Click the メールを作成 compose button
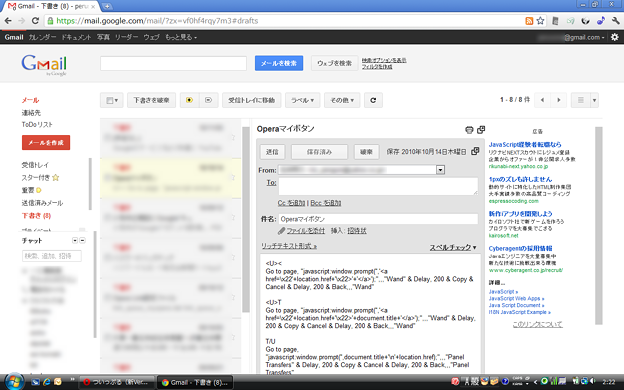The width and height of the screenshot is (624, 390). coord(46,142)
